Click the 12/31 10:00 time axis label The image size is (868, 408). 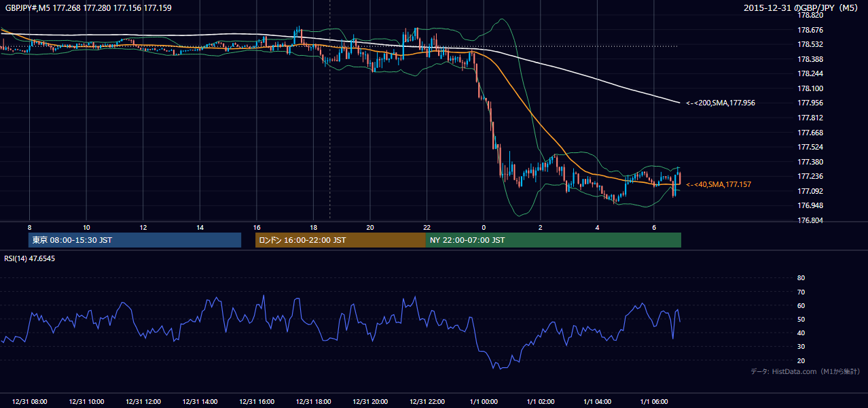click(86, 402)
